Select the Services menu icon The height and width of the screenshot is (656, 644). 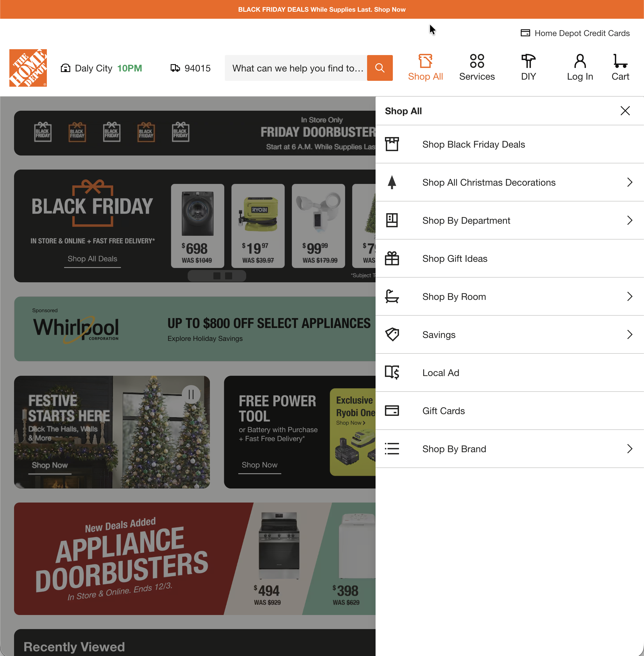point(477,61)
